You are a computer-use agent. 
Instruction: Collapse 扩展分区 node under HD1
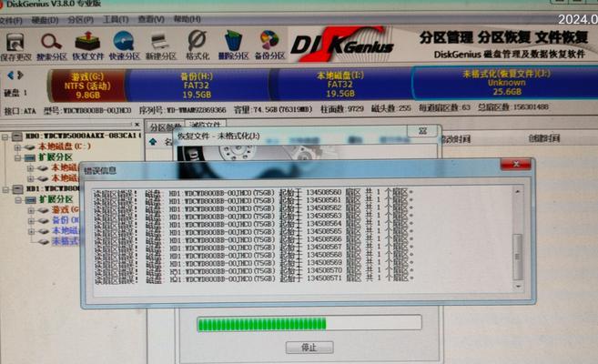(17, 199)
